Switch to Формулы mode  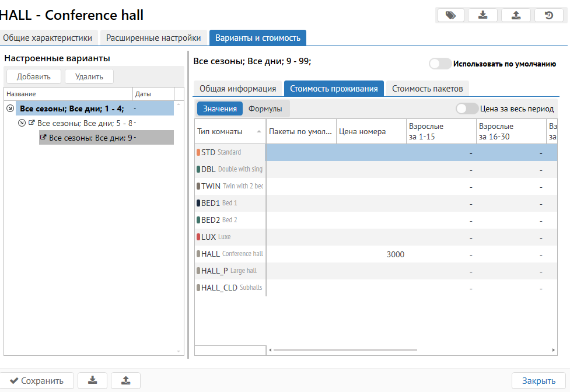click(265, 108)
